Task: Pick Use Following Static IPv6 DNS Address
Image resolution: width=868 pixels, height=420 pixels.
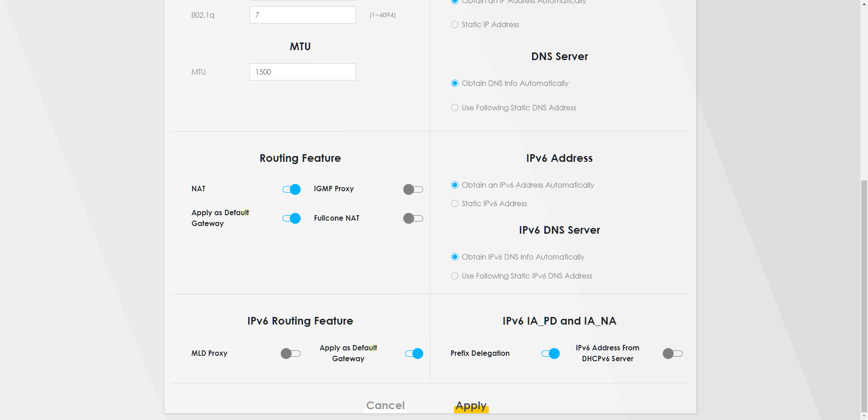Action: pyautogui.click(x=455, y=276)
